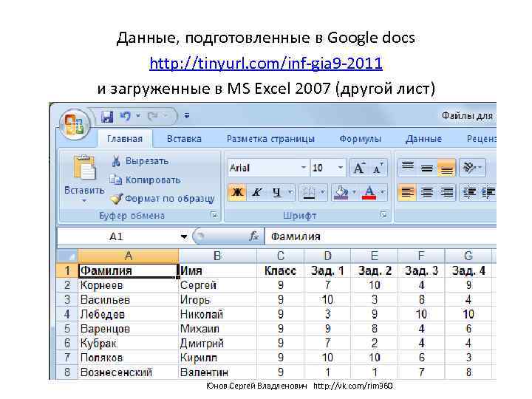
Task: Toggle left text alignment
Action: click(x=407, y=192)
